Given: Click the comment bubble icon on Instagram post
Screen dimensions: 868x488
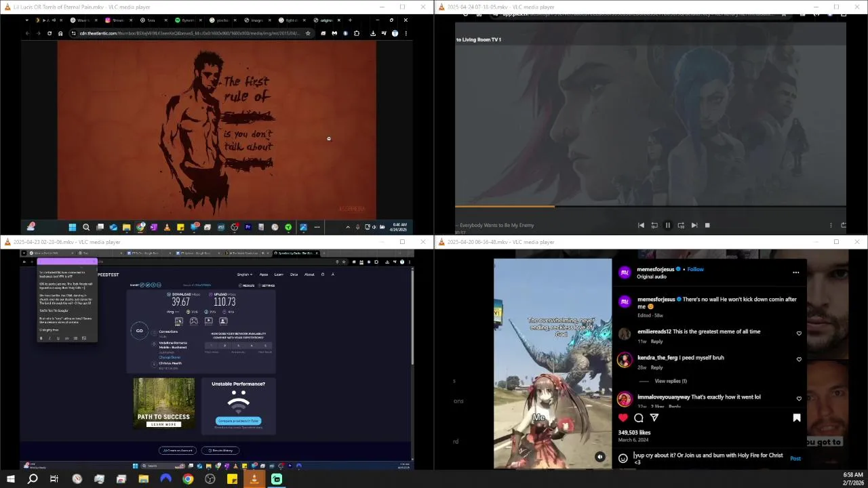Looking at the screenshot, I should [x=638, y=418].
